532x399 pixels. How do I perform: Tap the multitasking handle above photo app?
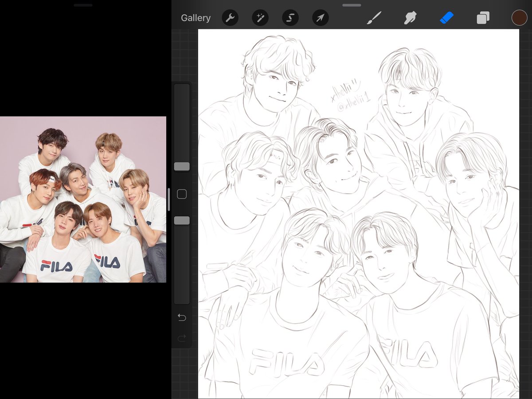point(83,5)
